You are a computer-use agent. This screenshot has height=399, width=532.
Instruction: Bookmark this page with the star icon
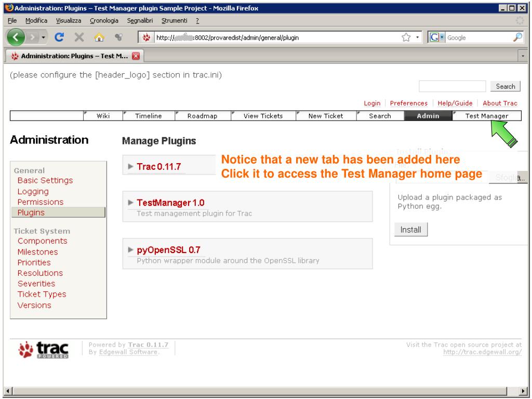click(x=406, y=37)
